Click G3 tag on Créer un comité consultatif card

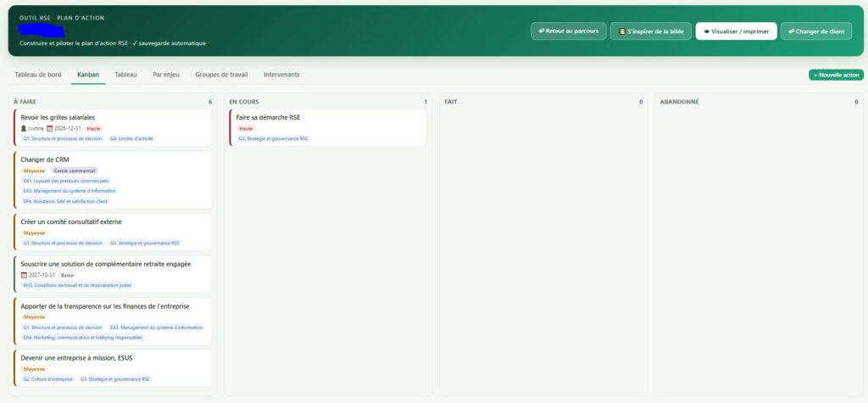(x=145, y=243)
